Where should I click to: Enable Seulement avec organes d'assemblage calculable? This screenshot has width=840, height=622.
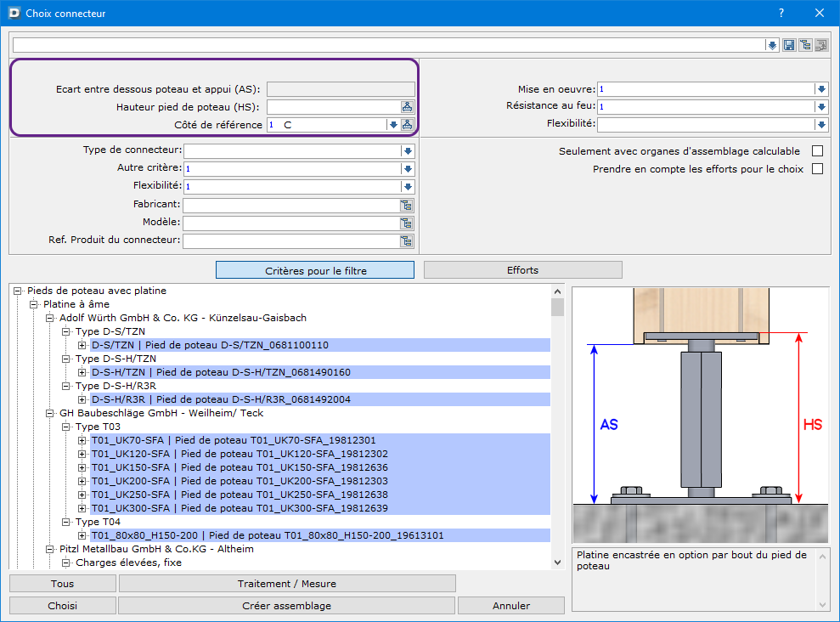(x=818, y=151)
